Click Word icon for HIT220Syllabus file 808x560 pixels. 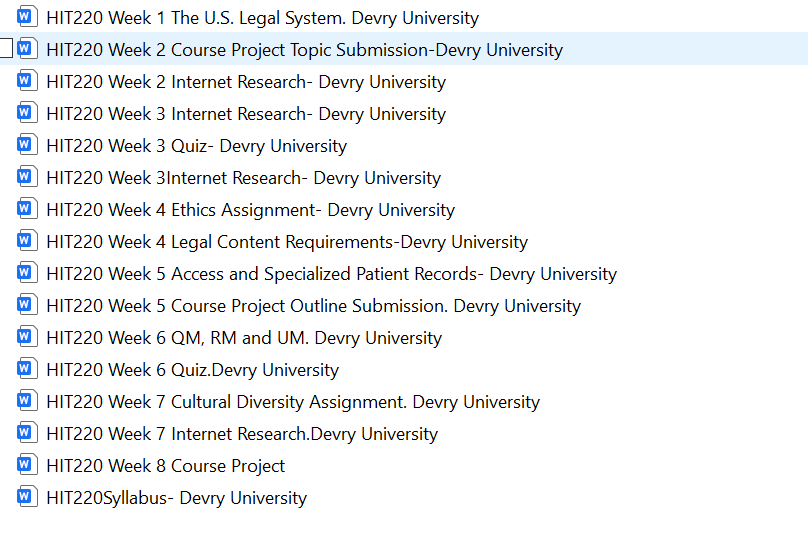click(x=27, y=497)
